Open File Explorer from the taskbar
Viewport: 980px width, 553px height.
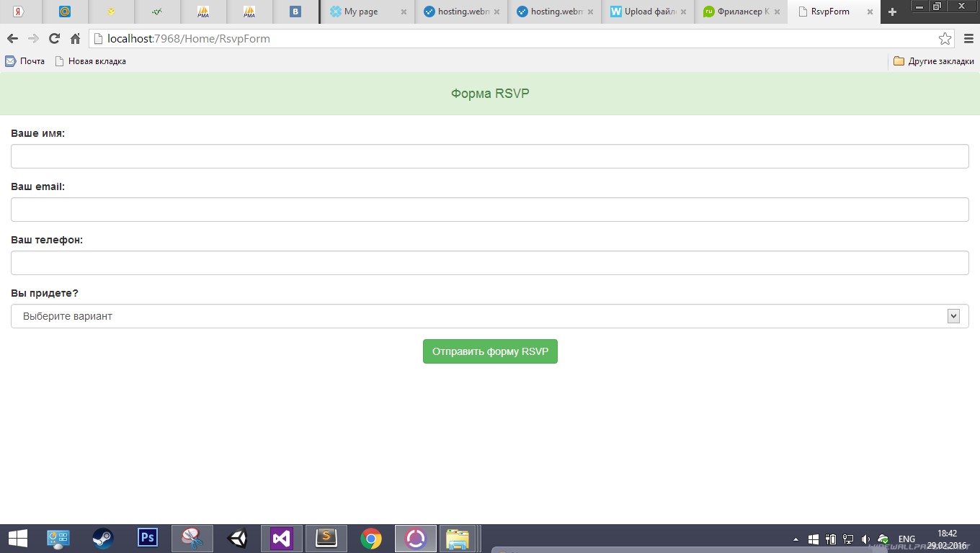pyautogui.click(x=458, y=539)
